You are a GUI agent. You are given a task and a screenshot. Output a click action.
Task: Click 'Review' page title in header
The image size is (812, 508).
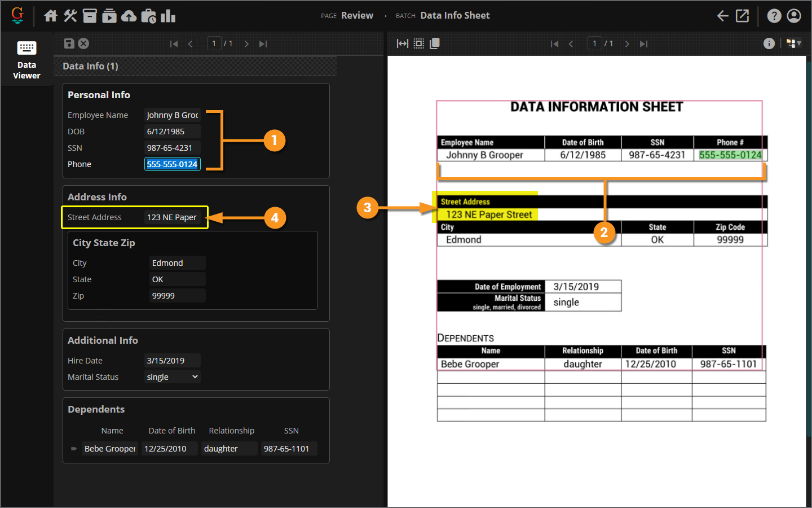click(x=357, y=15)
